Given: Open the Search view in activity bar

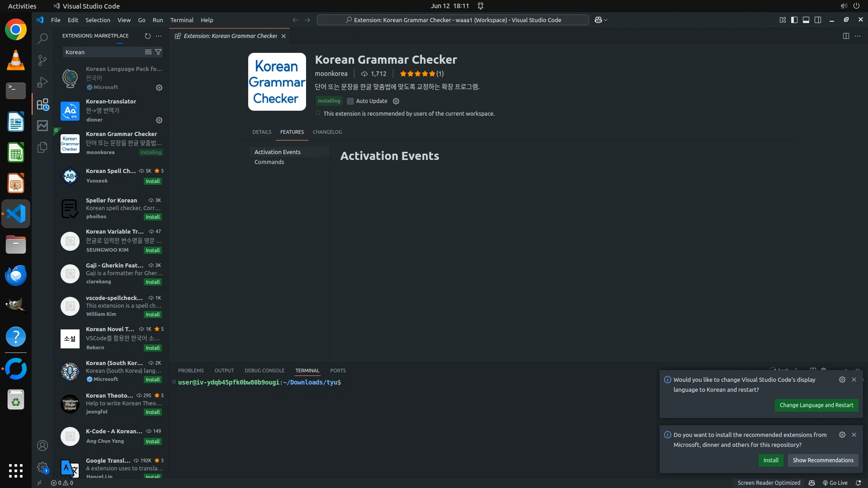Looking at the screenshot, I should point(42,39).
